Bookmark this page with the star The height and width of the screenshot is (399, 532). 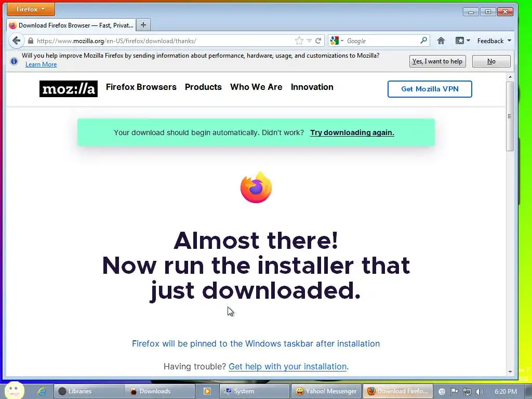pos(299,41)
